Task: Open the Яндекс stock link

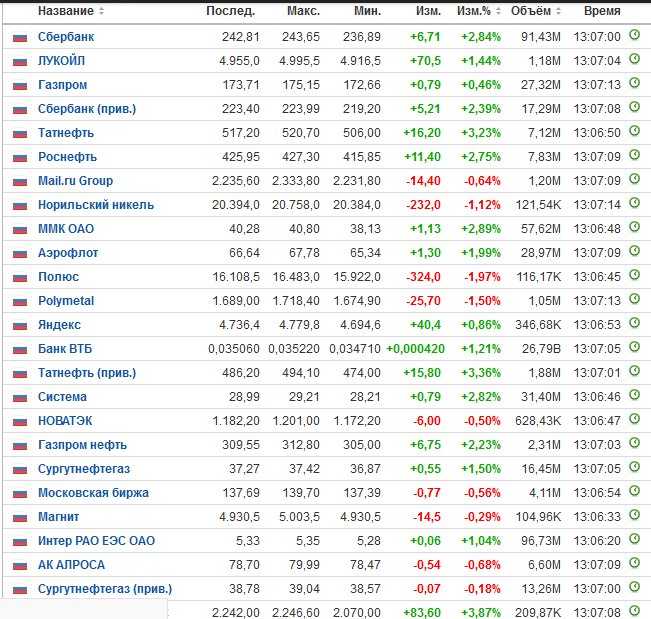Action: tap(59, 325)
